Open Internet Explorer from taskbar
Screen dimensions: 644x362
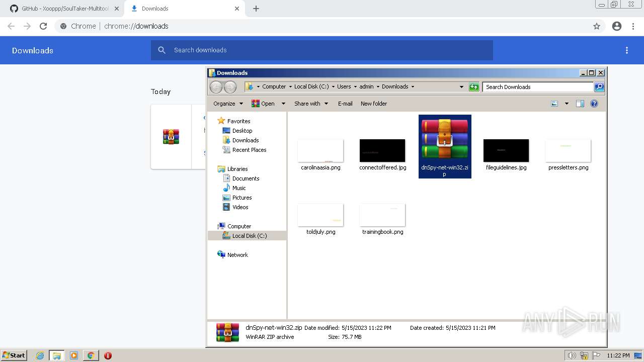(40, 355)
